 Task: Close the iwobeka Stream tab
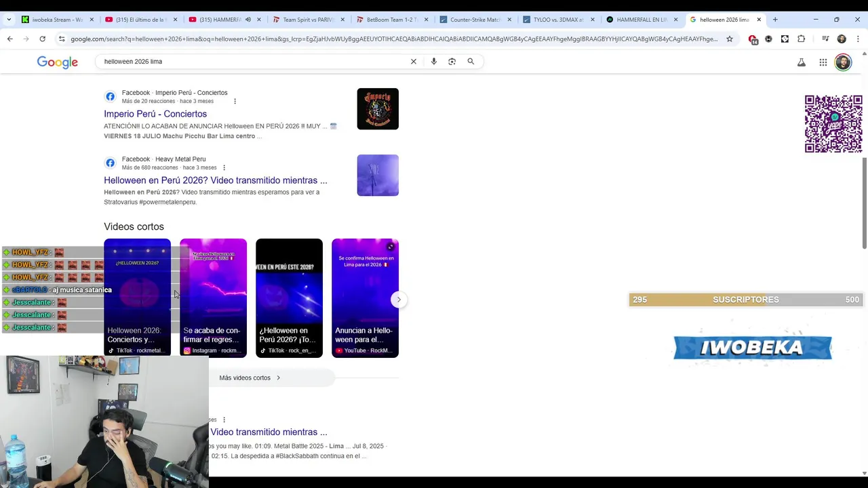pos(92,20)
